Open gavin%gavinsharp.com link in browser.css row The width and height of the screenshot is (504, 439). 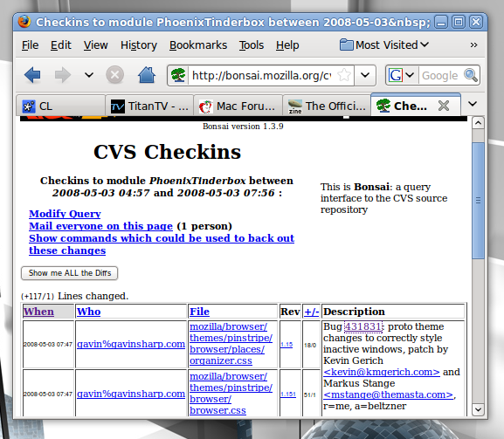tap(131, 394)
